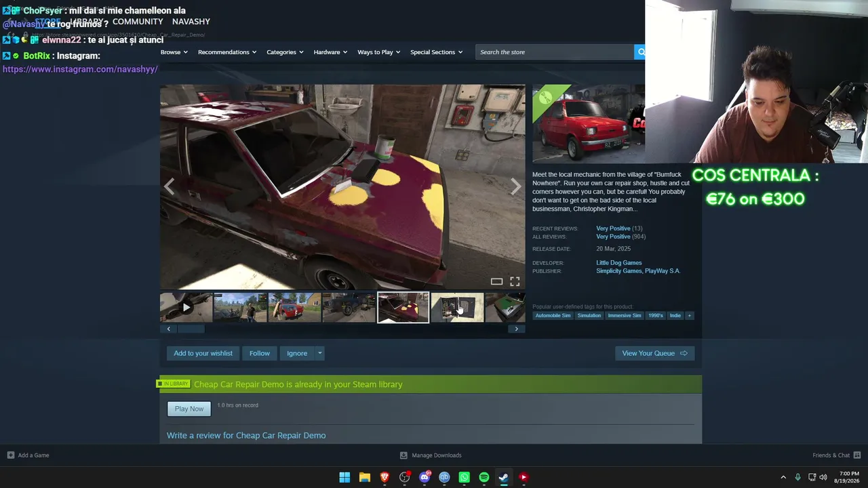Click the microphone tray icon
This screenshot has width=868, height=488.
797,477
